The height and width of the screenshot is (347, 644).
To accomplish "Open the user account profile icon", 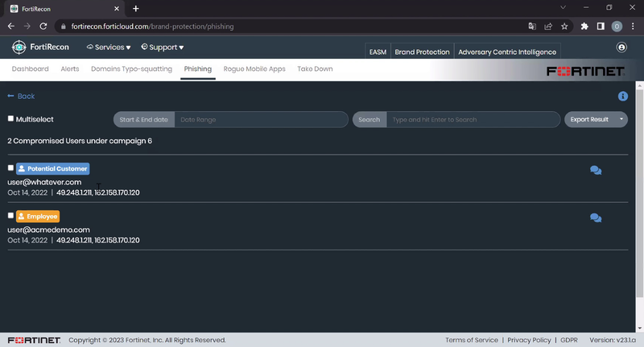I will click(621, 48).
